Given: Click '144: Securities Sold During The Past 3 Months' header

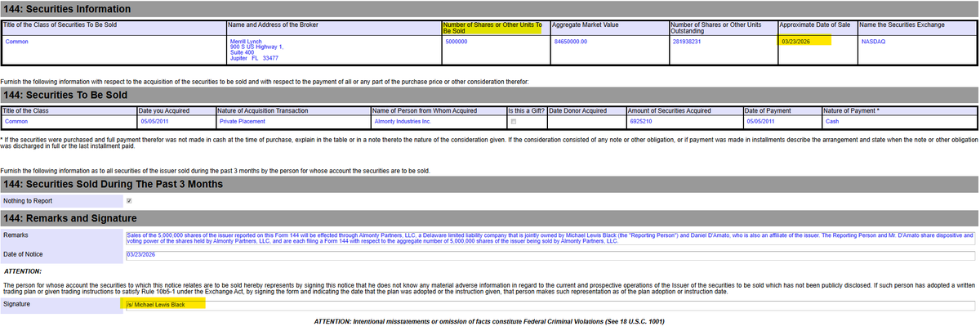Looking at the screenshot, I should tap(490, 184).
